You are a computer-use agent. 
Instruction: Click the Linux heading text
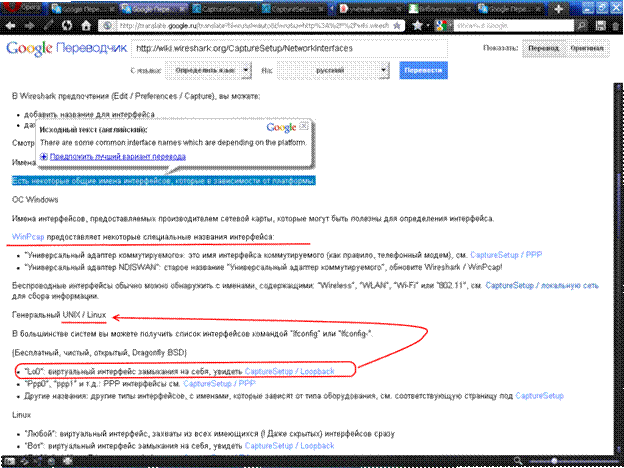click(x=21, y=415)
